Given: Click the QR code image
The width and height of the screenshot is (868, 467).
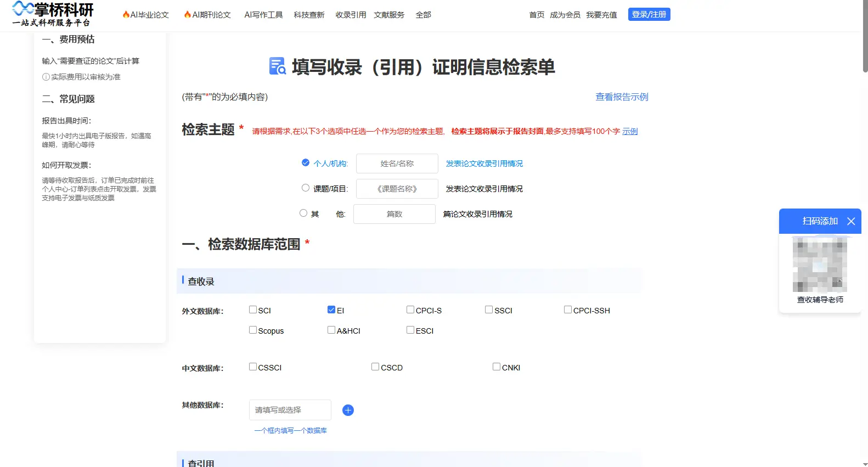Looking at the screenshot, I should tap(820, 264).
